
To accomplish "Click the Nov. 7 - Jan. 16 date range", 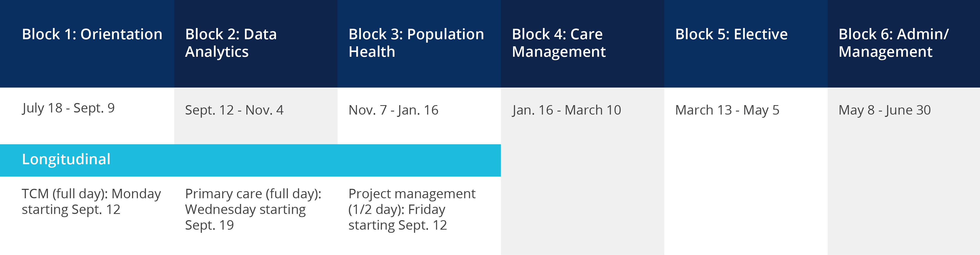I will [x=393, y=110].
